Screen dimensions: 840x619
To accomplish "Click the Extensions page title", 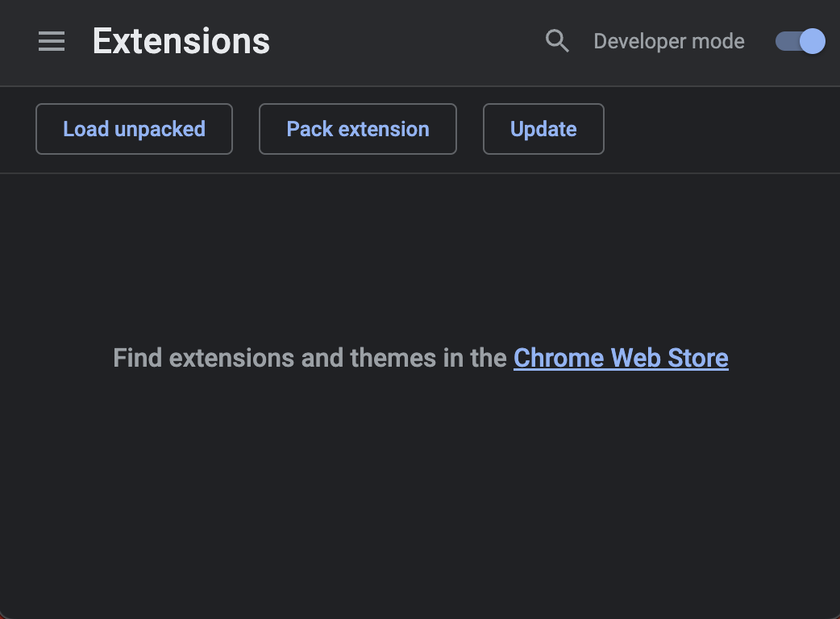I will click(181, 41).
